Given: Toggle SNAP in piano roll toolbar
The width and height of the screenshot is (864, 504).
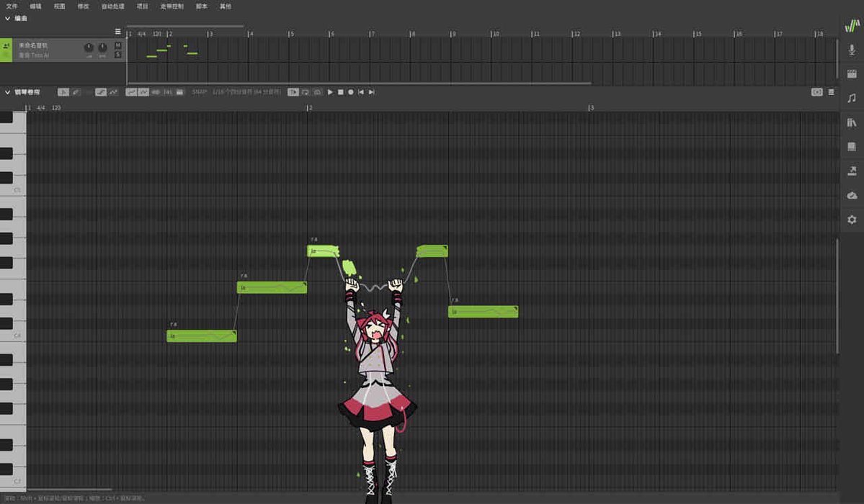Looking at the screenshot, I should tap(200, 92).
